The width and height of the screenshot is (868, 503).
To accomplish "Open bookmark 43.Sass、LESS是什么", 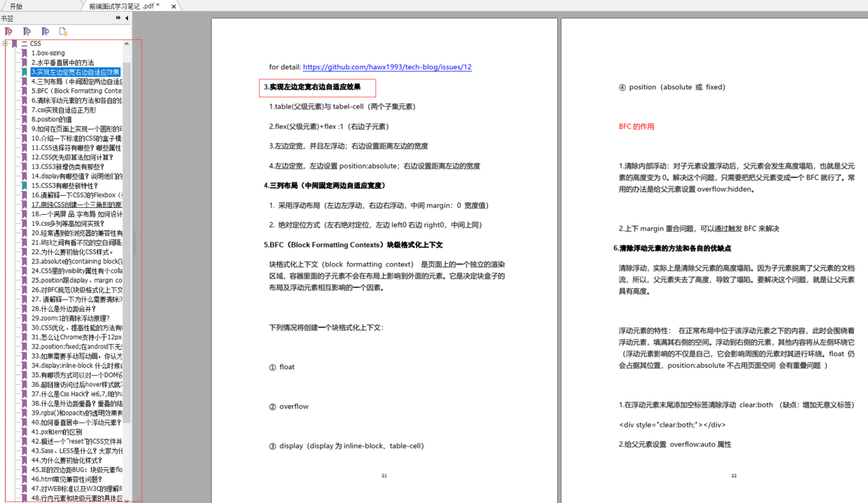I will [76, 451].
